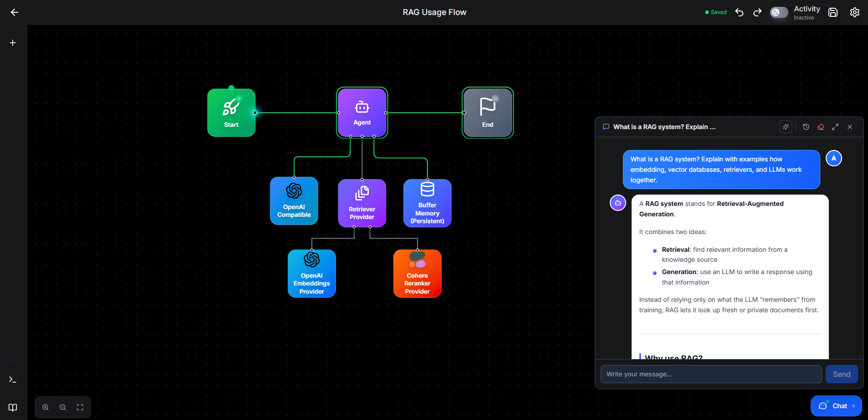Select the Buffer Memory (Persistent) node
868x420 pixels.
pos(427,203)
